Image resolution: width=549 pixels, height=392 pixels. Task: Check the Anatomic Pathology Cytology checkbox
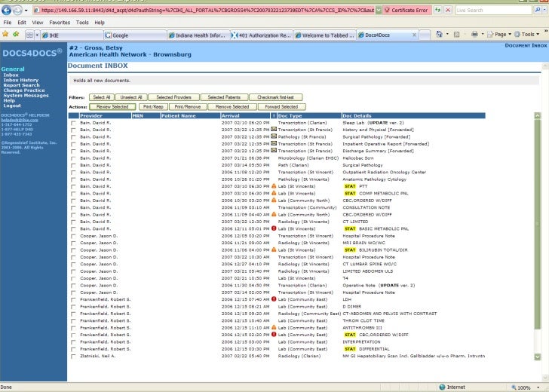73,179
